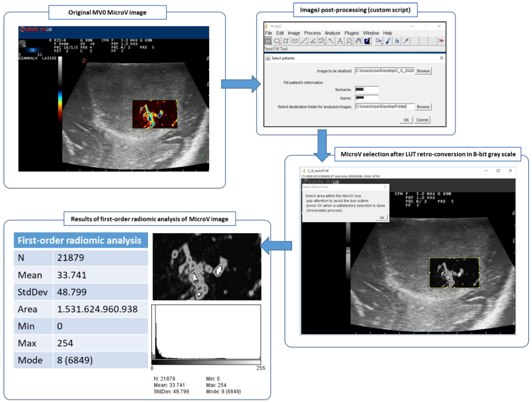Expand more tools double-arrow menu
The width and height of the screenshot is (532, 403).
click(441, 41)
